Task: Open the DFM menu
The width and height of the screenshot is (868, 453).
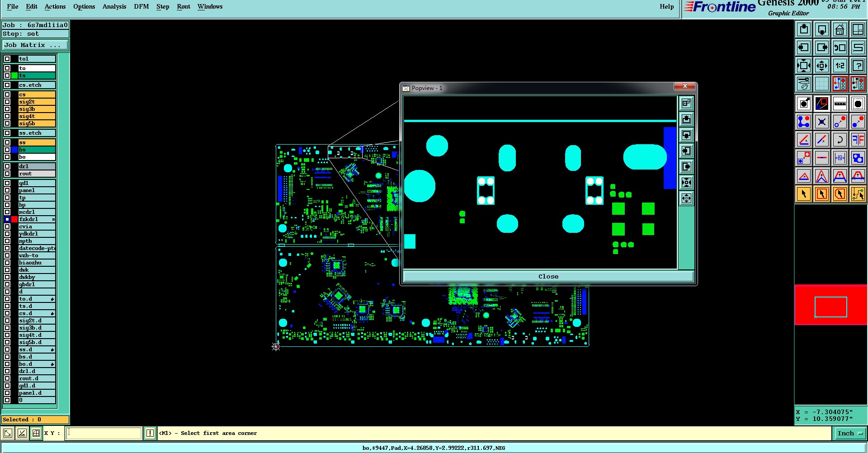Action: click(142, 6)
